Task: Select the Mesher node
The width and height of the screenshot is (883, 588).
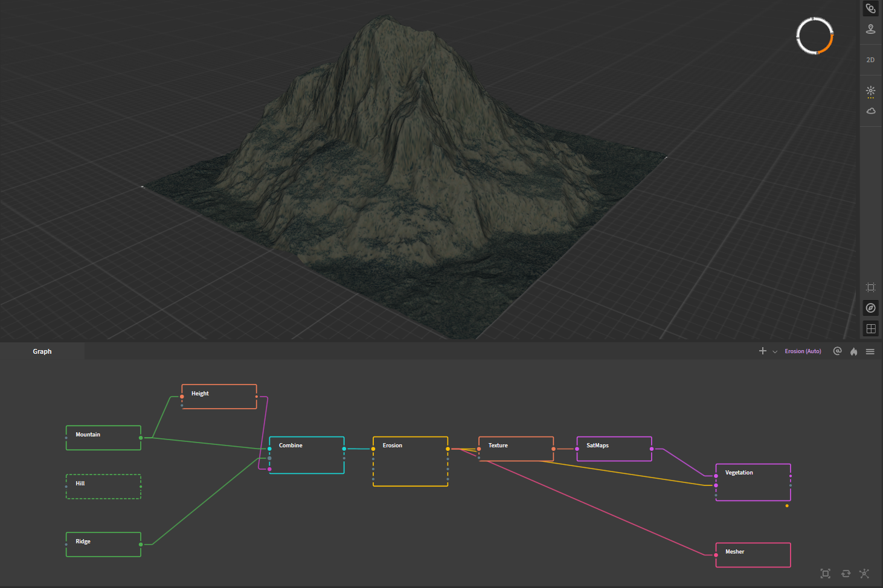Action: pos(753,555)
